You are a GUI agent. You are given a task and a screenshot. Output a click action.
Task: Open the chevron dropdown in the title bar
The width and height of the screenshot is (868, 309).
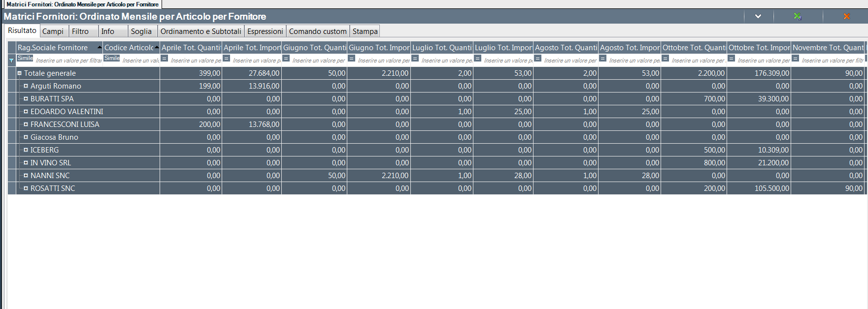pyautogui.click(x=758, y=16)
